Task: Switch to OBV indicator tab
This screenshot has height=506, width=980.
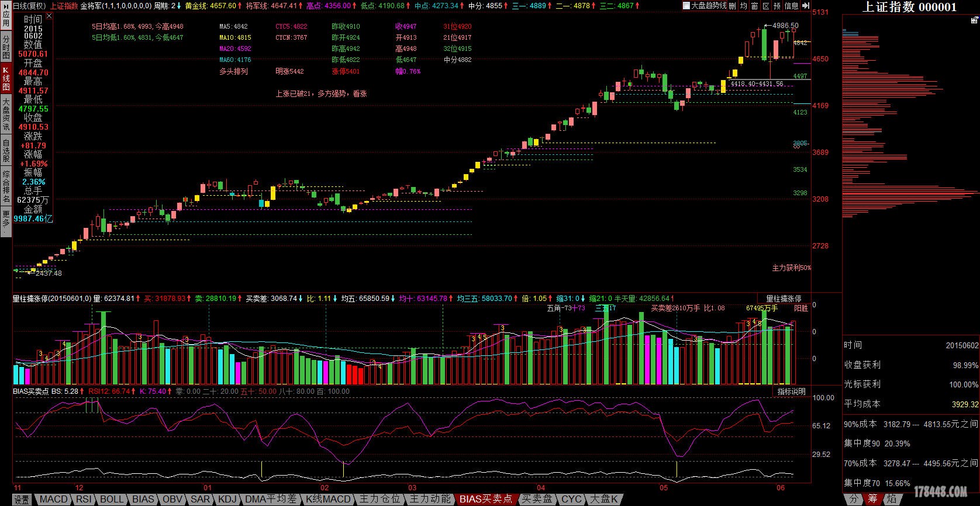Action: (172, 500)
